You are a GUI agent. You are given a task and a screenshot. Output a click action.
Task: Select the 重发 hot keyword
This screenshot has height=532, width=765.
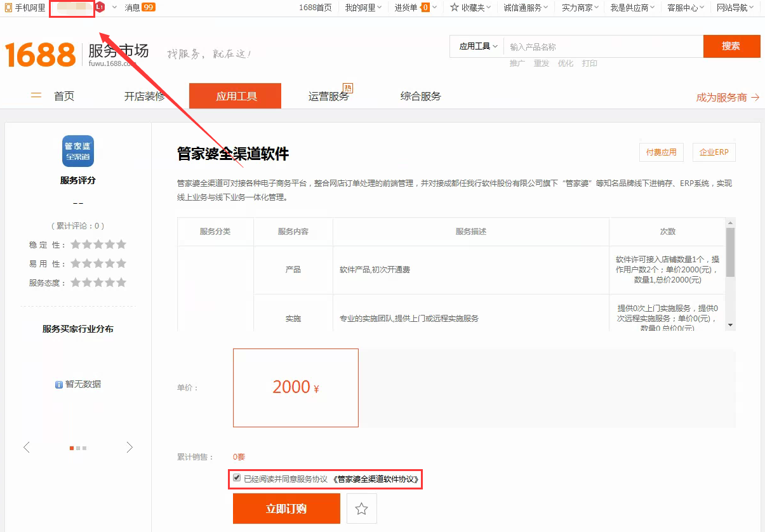(542, 63)
